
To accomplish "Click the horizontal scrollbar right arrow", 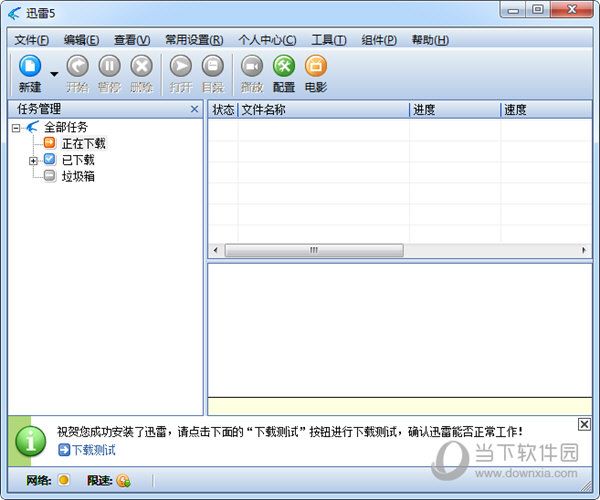I will (584, 251).
